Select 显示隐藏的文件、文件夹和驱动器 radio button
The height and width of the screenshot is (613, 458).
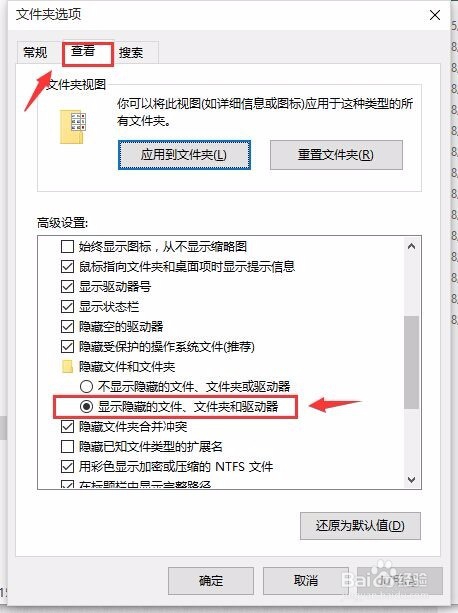pyautogui.click(x=86, y=407)
